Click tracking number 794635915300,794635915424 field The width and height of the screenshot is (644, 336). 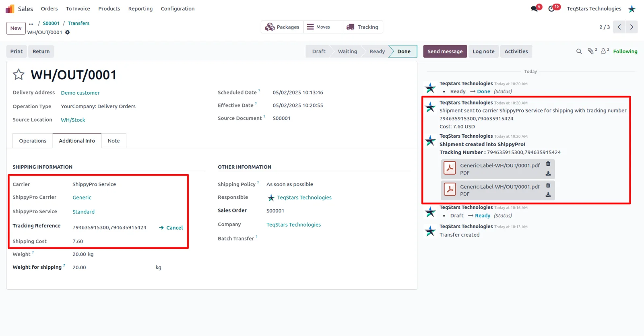[x=109, y=227]
